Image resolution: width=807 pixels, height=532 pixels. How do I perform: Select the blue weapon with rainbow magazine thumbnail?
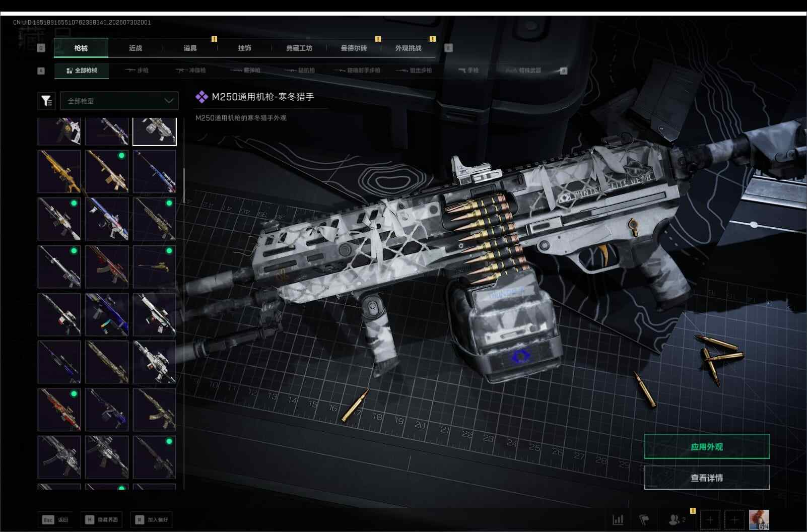point(107,314)
